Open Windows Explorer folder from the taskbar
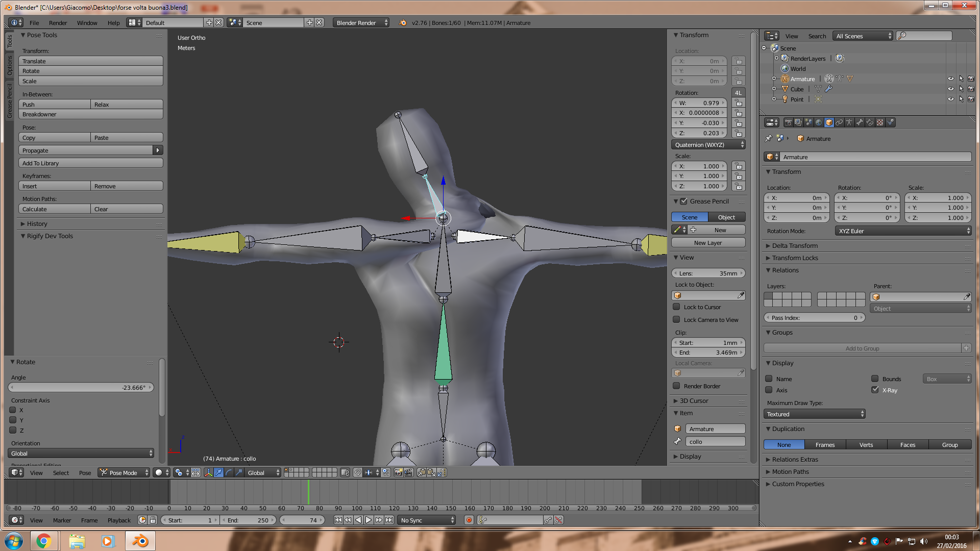 pyautogui.click(x=77, y=541)
